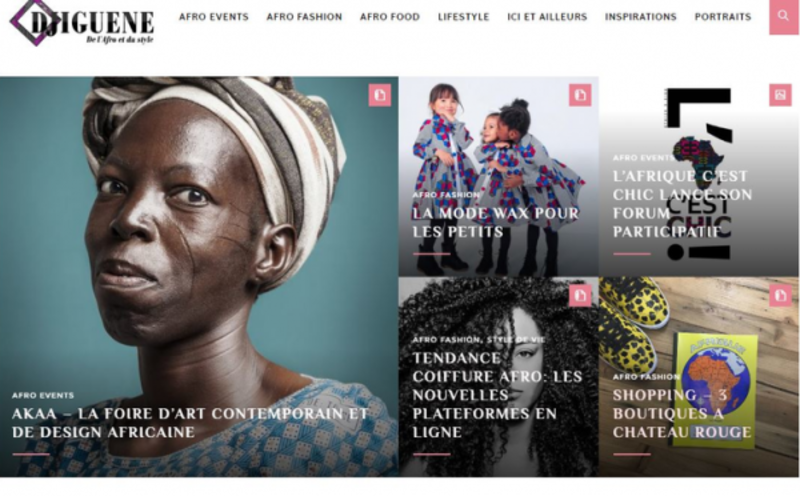Open Shopping 3 Boutiques à Chateau Rouge
Screen dimensions: 800x496
click(x=682, y=413)
